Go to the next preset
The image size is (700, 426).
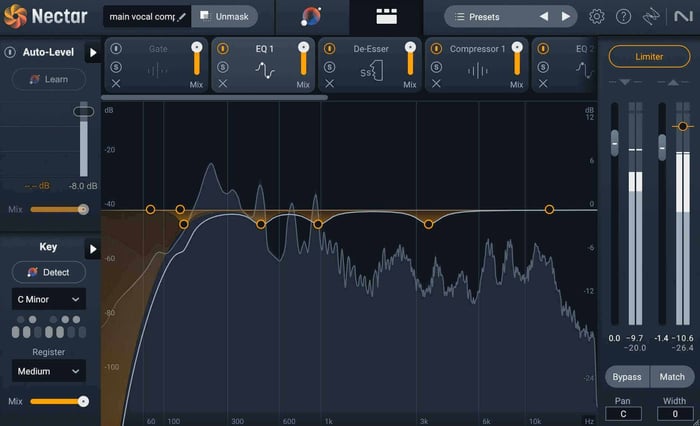click(x=566, y=17)
